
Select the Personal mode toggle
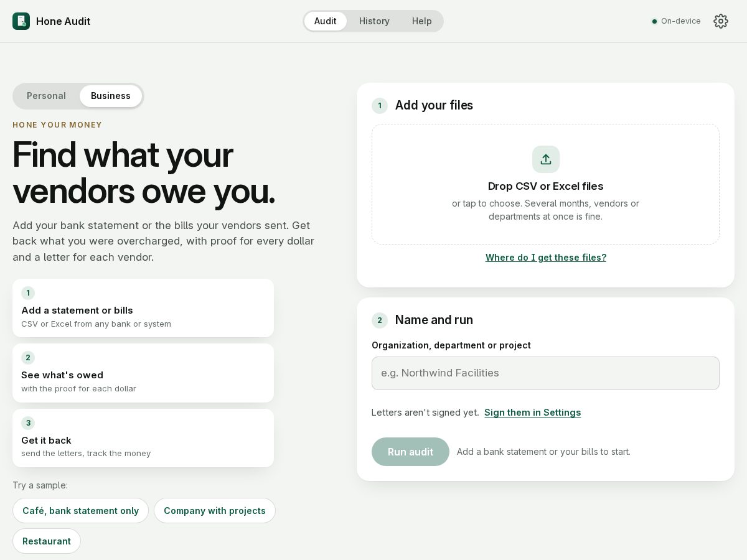pyautogui.click(x=46, y=96)
